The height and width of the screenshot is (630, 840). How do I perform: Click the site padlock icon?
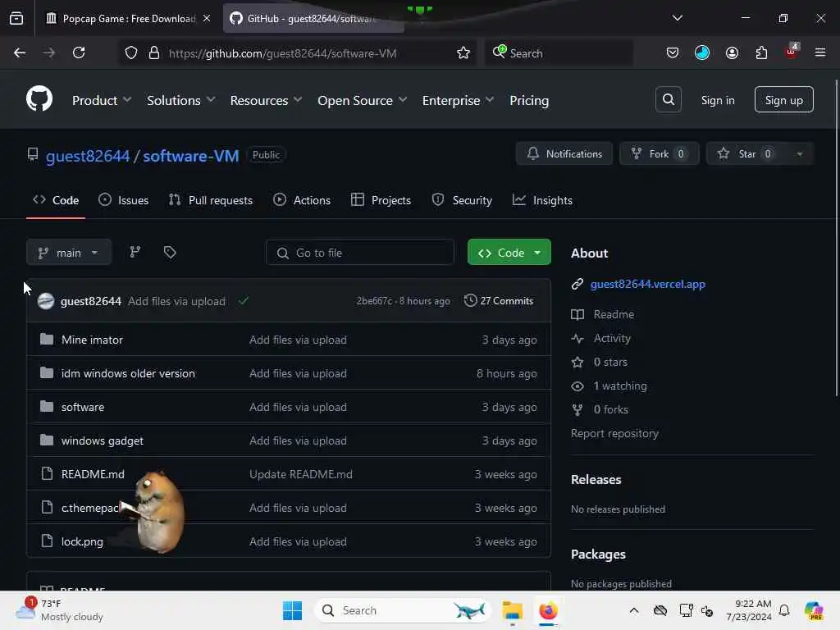(x=154, y=52)
